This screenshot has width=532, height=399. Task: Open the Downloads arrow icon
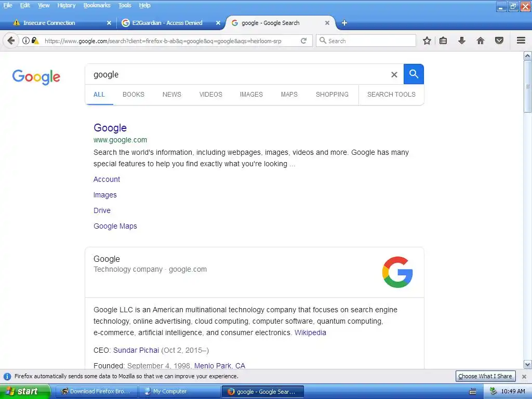(462, 41)
